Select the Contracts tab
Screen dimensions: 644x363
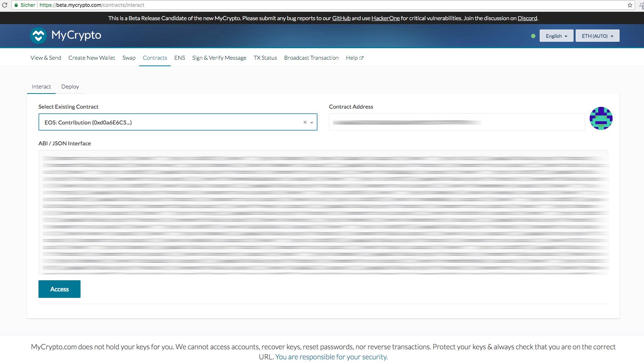(155, 58)
